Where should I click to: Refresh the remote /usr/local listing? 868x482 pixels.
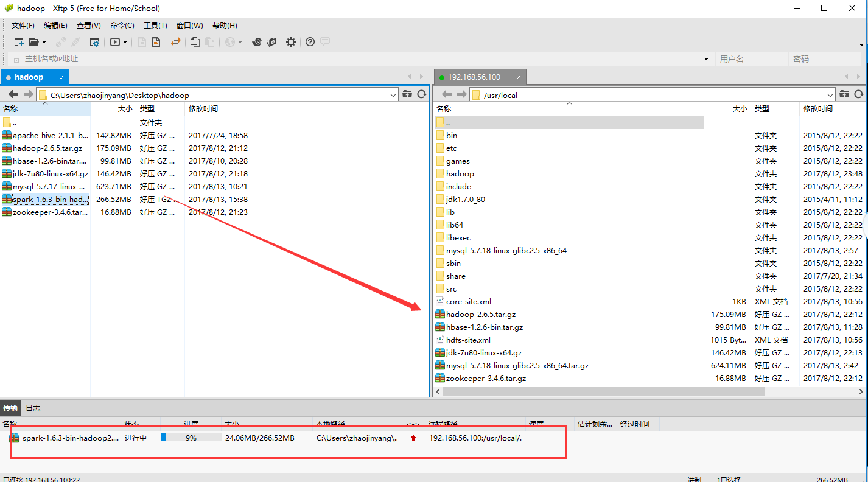pos(859,94)
